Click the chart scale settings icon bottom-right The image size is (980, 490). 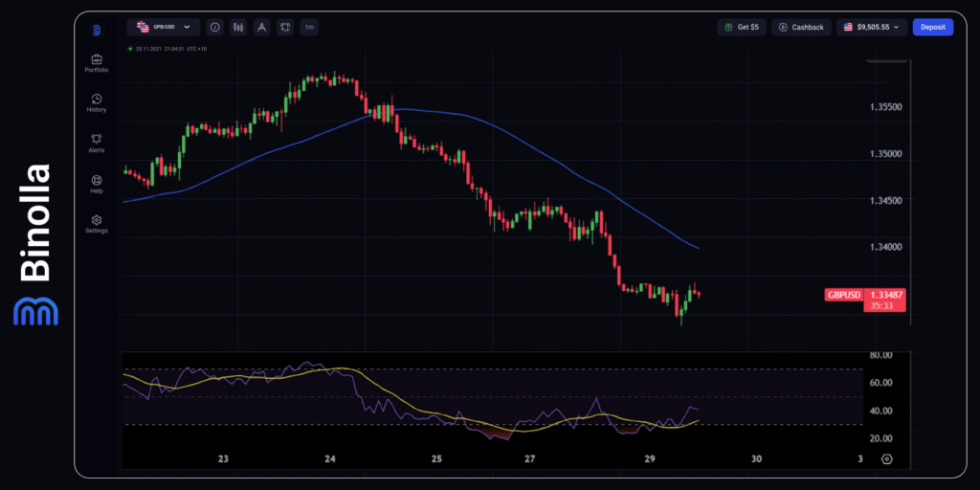coord(886,459)
